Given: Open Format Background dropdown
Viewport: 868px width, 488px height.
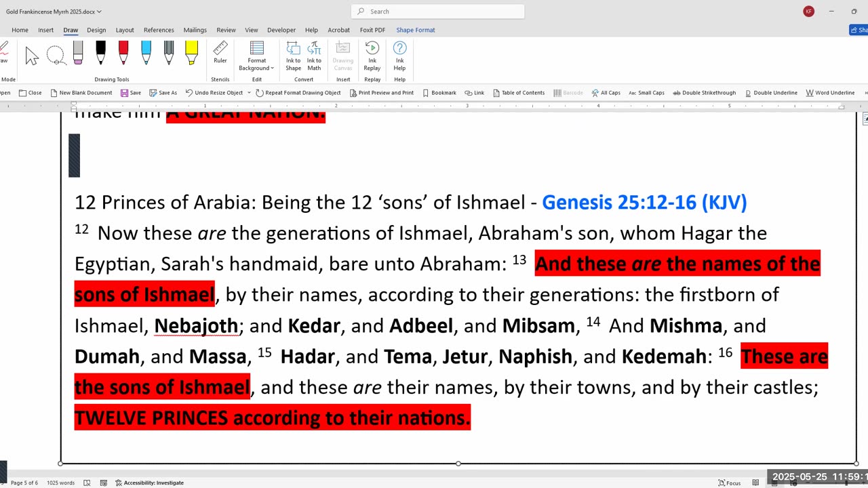Looking at the screenshot, I should tap(256, 56).
